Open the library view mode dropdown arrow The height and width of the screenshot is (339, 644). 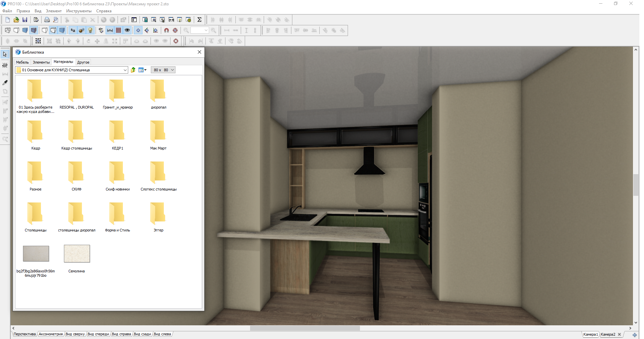pyautogui.click(x=146, y=70)
